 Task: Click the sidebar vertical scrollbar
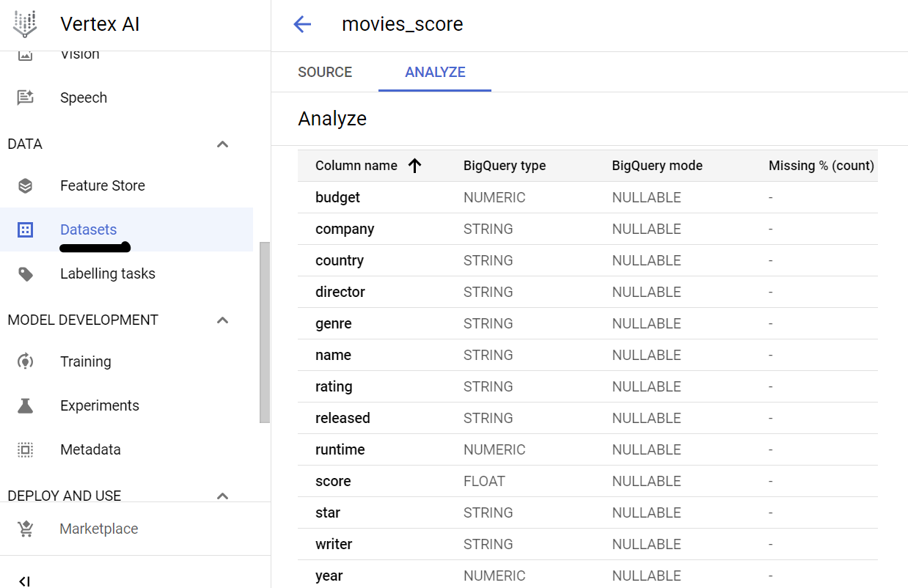pyautogui.click(x=265, y=331)
